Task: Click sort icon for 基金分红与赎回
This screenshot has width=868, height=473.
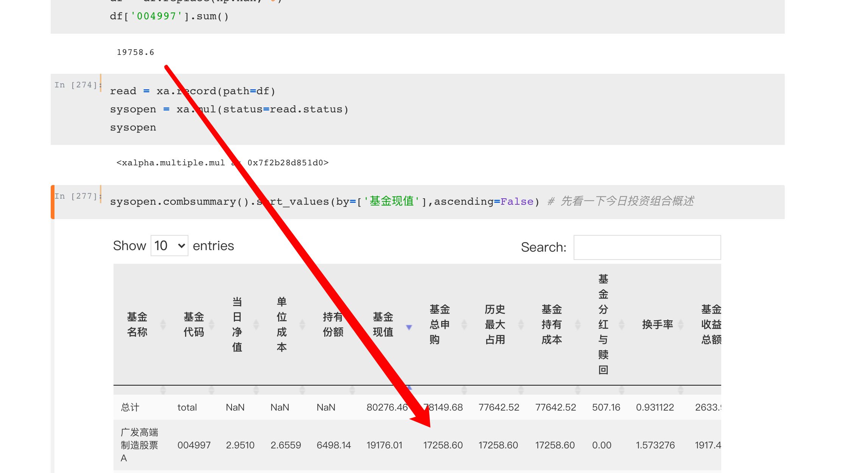Action: (622, 324)
